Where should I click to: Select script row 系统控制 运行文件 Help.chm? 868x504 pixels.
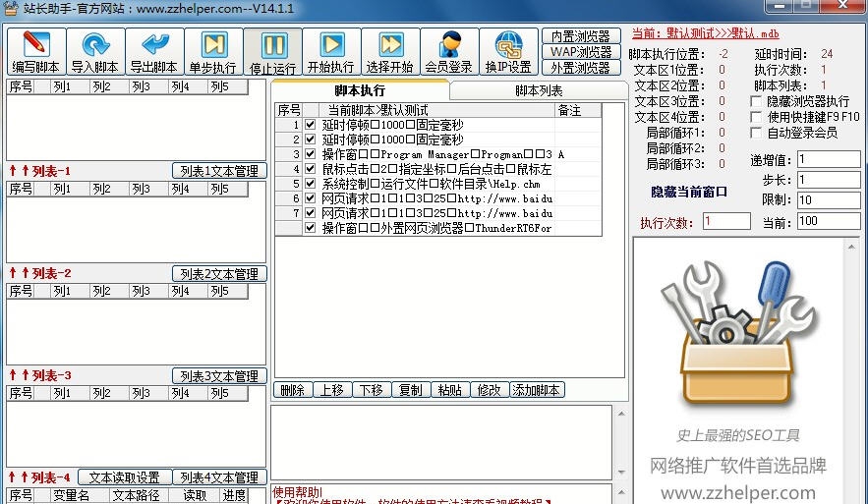click(437, 183)
